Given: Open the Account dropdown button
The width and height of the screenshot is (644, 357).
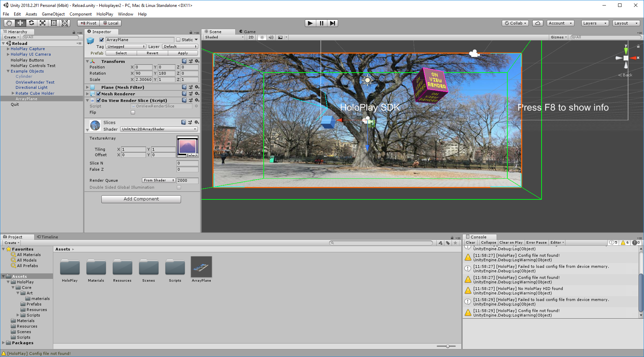Looking at the screenshot, I should [561, 23].
